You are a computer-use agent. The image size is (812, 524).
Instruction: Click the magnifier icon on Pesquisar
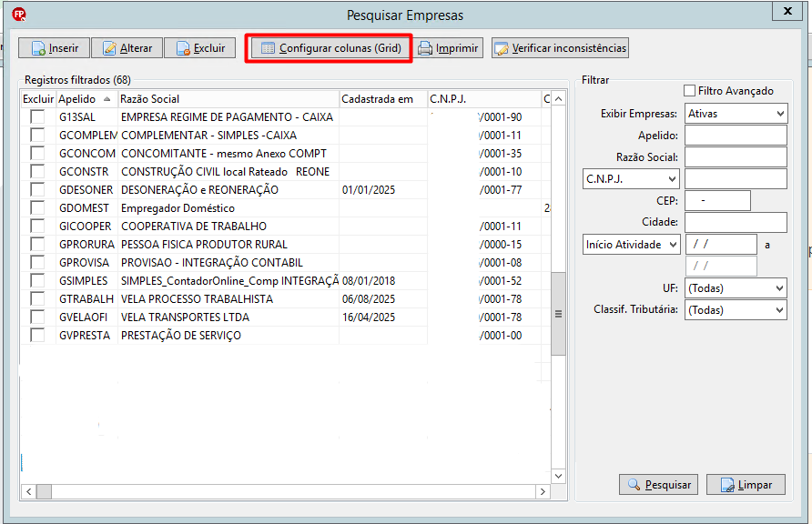tap(634, 485)
